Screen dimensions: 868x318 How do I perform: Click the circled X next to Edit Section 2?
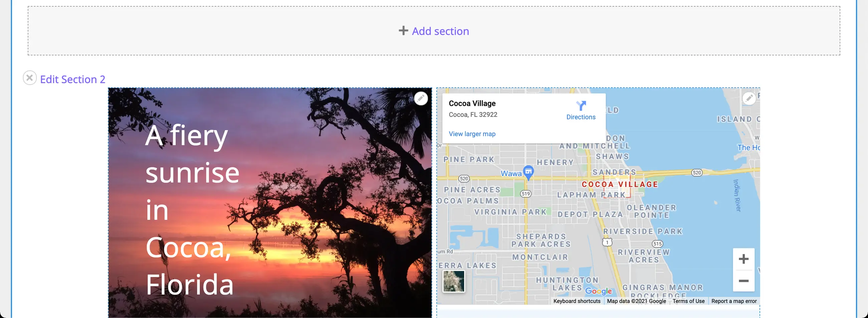(30, 78)
